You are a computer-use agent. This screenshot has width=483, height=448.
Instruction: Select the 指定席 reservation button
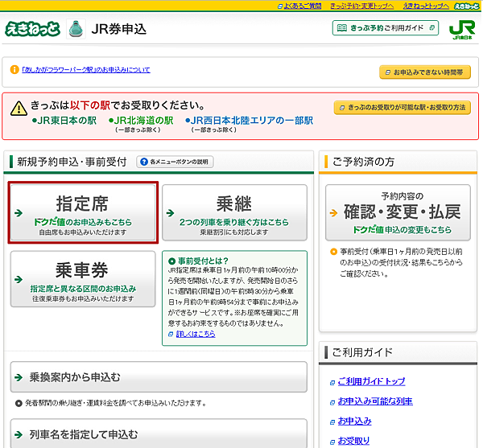pyautogui.click(x=83, y=212)
